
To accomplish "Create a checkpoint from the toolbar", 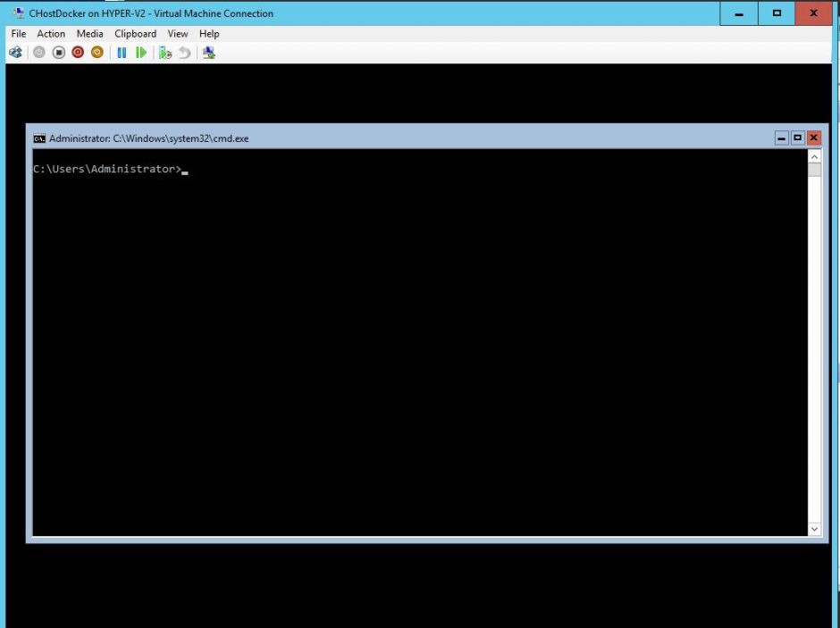I will point(164,53).
